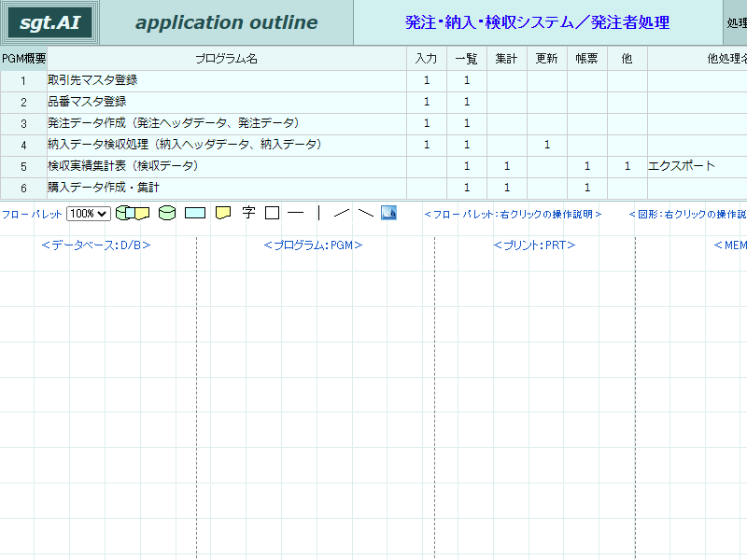Click the sgt.AI logo button
Viewport: 747px width, 560px height.
click(50, 22)
